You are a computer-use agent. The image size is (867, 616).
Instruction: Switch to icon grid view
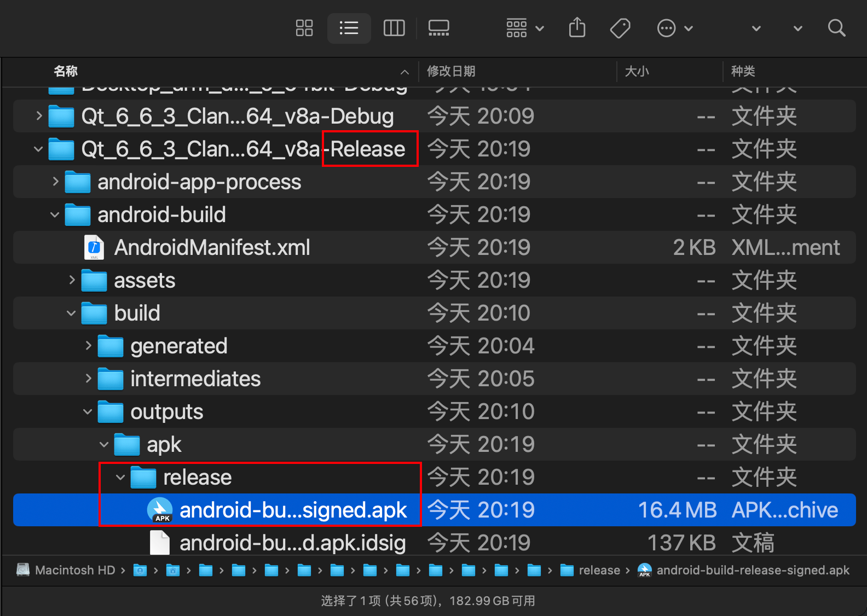304,28
